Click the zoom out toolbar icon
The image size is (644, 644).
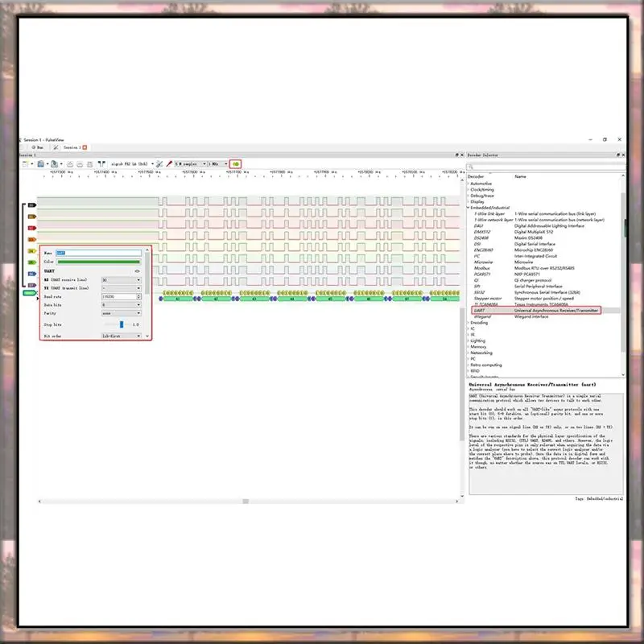80,164
